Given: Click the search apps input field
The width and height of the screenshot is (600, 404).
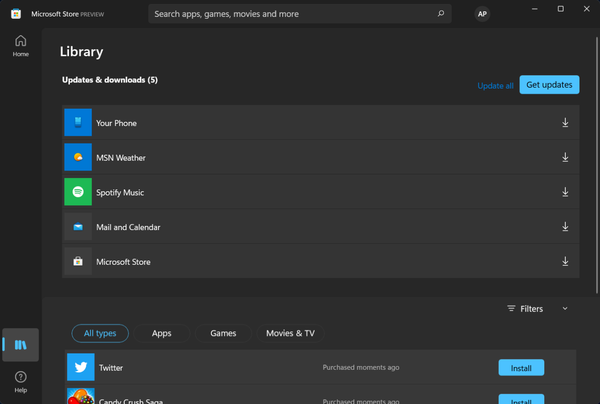Looking at the screenshot, I should point(300,14).
